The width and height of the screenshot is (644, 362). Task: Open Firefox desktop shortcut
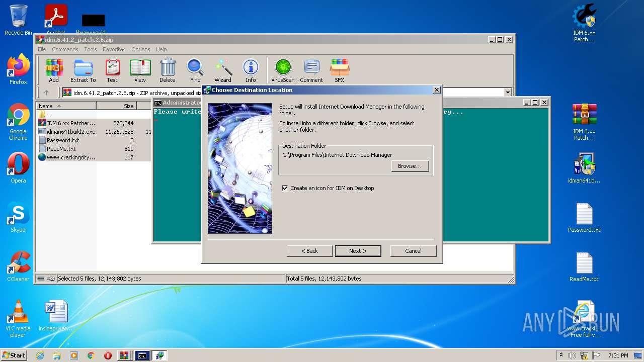click(x=18, y=69)
